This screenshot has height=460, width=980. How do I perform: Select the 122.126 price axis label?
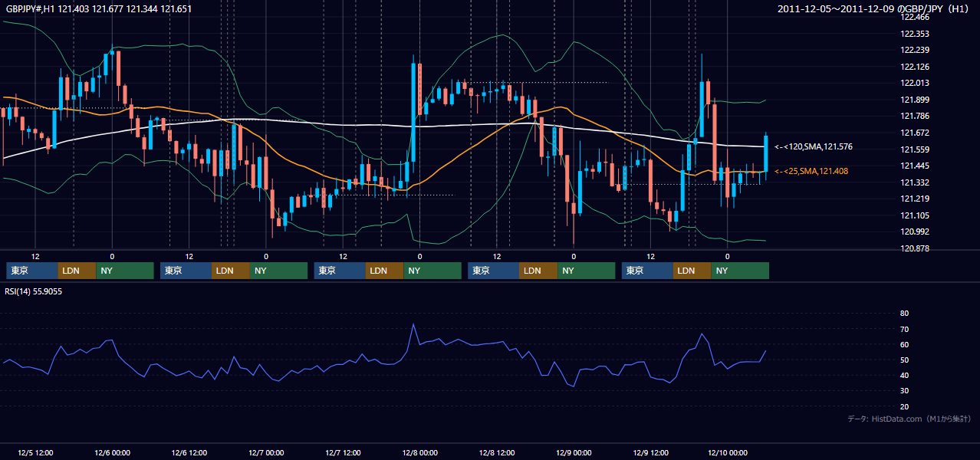[913, 67]
